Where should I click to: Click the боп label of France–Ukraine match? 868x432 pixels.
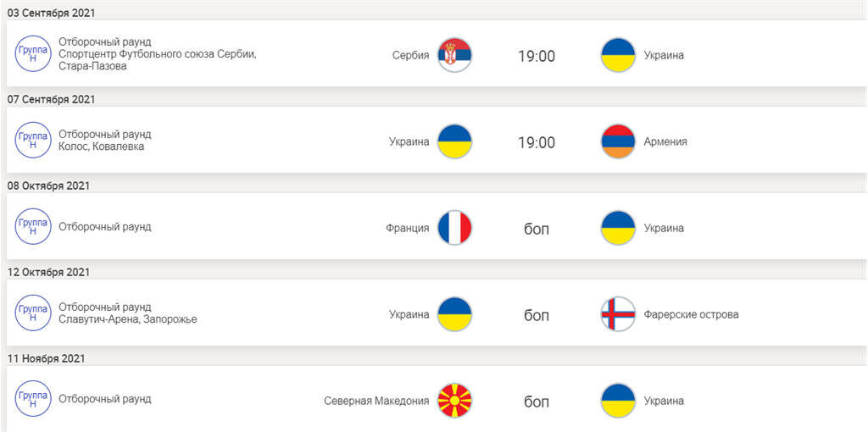point(537,230)
